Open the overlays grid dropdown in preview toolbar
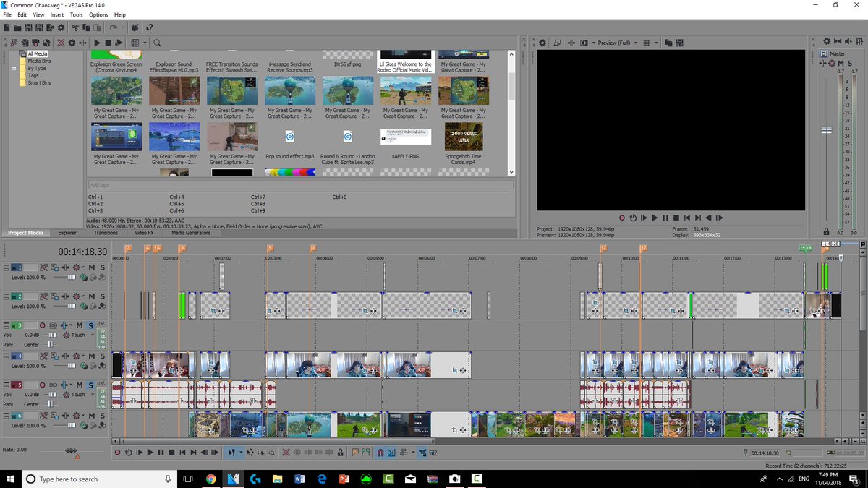868x488 pixels. (656, 43)
